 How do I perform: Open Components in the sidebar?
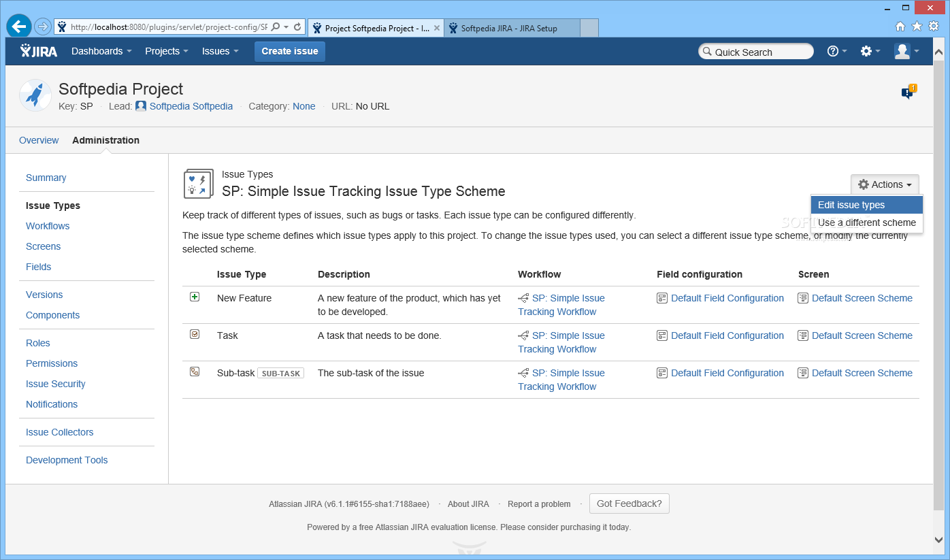point(53,315)
